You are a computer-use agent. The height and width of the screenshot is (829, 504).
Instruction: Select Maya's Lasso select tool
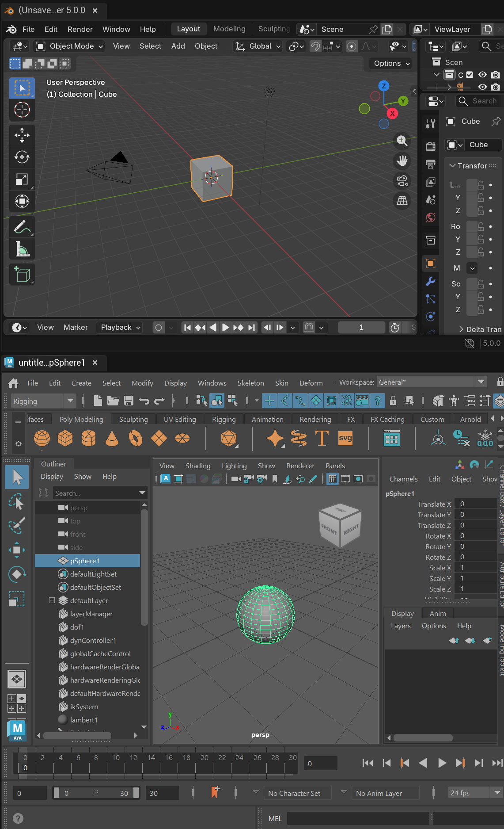[x=17, y=502]
